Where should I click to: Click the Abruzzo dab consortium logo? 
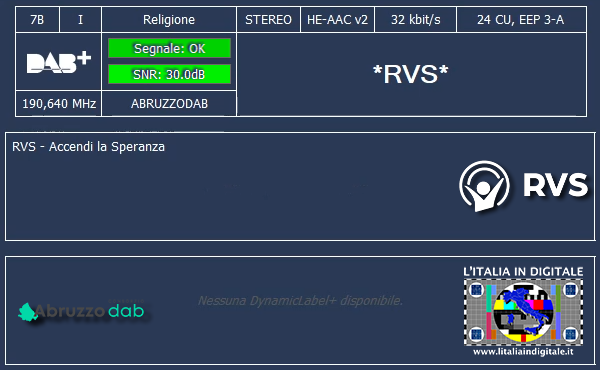tap(81, 311)
